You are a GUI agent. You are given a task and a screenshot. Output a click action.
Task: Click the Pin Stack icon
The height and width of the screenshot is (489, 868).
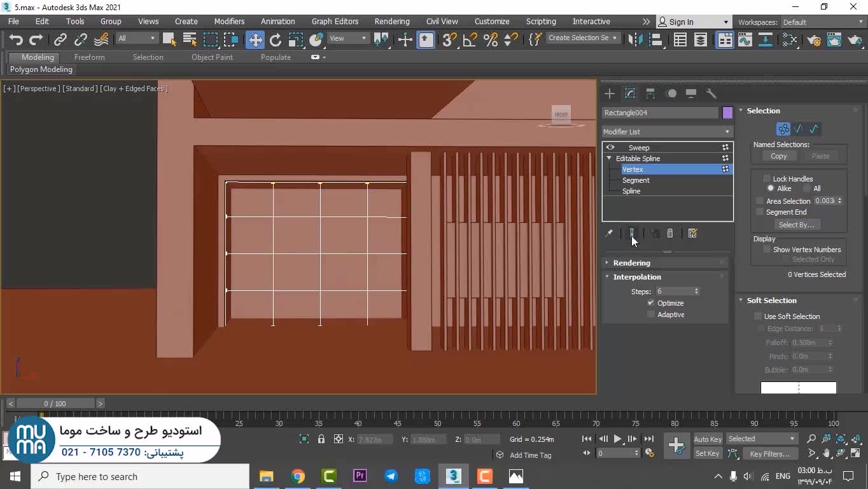pyautogui.click(x=609, y=234)
